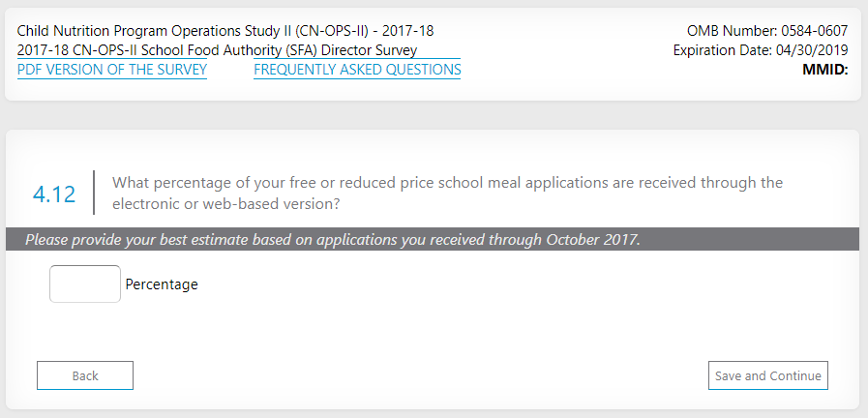868x418 pixels.
Task: Click the Child Nutrition Program Operations Study title
Action: click(x=225, y=31)
